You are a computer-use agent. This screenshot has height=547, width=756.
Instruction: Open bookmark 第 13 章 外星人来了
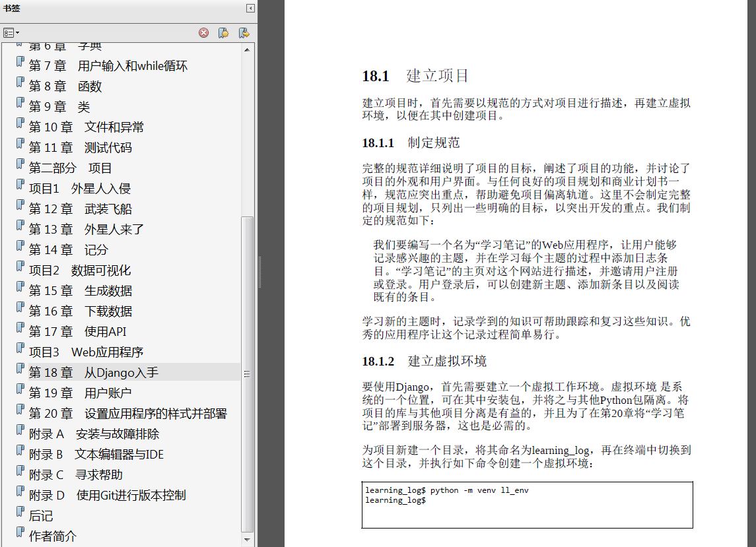click(x=86, y=230)
